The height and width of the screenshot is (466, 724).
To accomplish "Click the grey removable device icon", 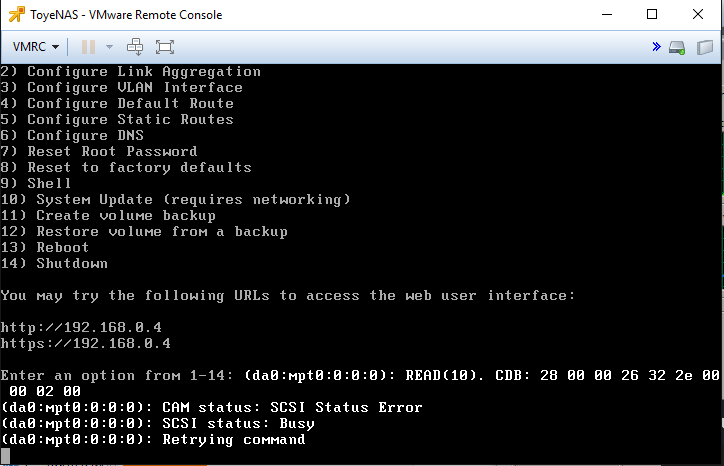I will [705, 46].
